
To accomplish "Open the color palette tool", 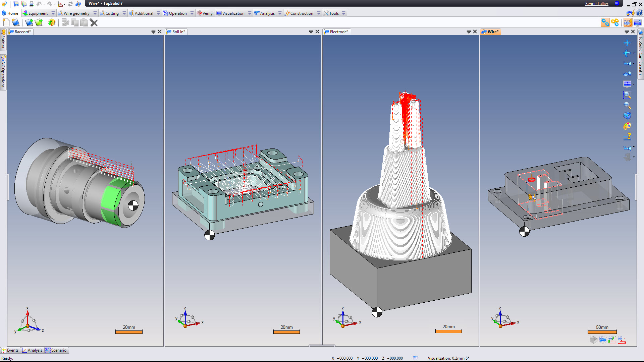I will 627,126.
